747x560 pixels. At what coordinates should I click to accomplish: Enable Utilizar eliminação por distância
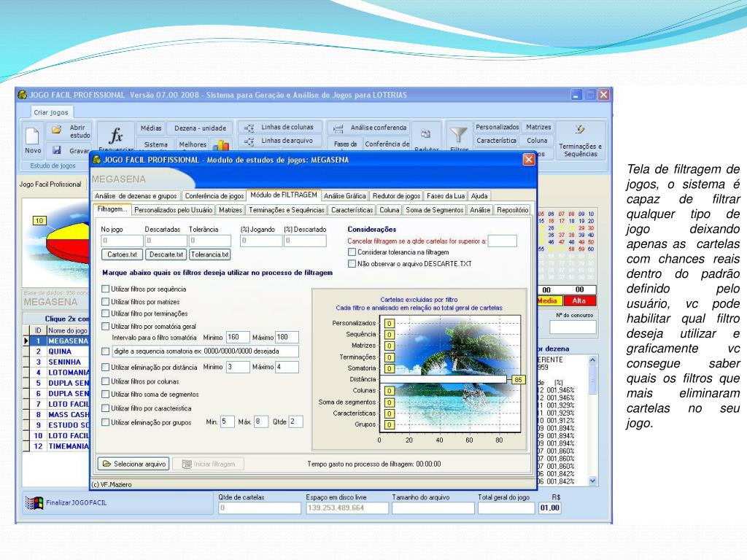coord(105,367)
